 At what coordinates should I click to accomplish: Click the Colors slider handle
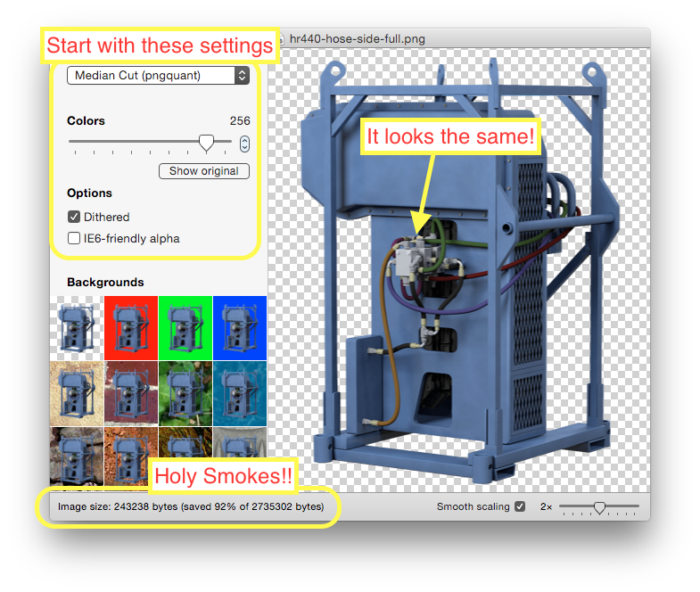[206, 143]
